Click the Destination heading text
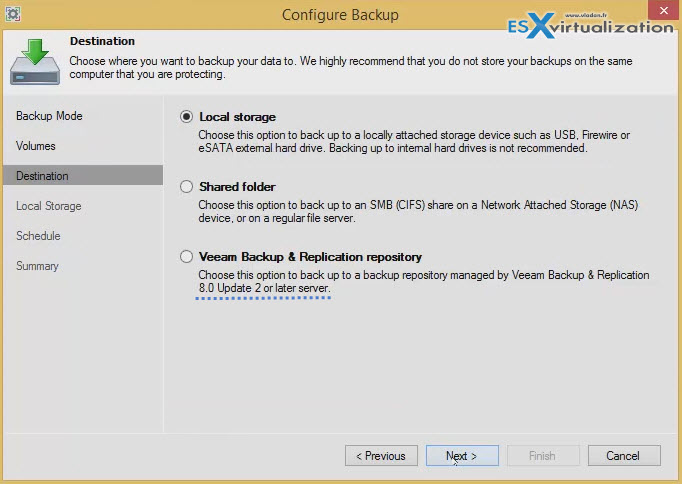This screenshot has height=484, width=682. 102,41
